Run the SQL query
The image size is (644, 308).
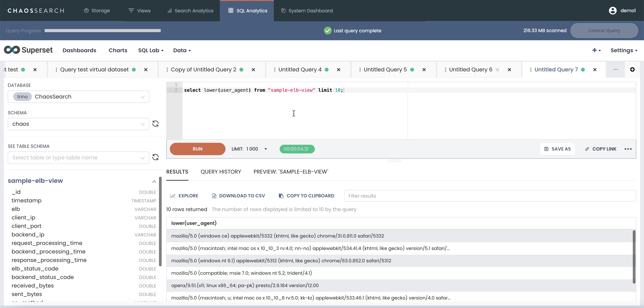coord(197,149)
